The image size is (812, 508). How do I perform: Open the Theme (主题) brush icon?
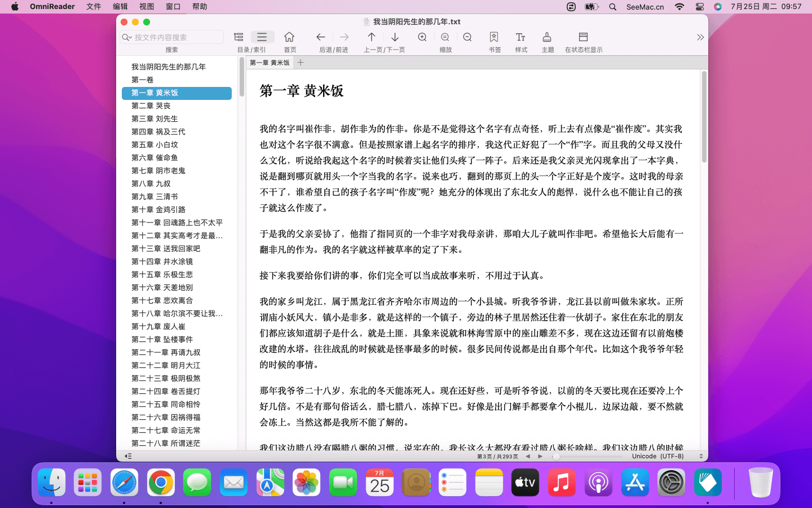[547, 37]
